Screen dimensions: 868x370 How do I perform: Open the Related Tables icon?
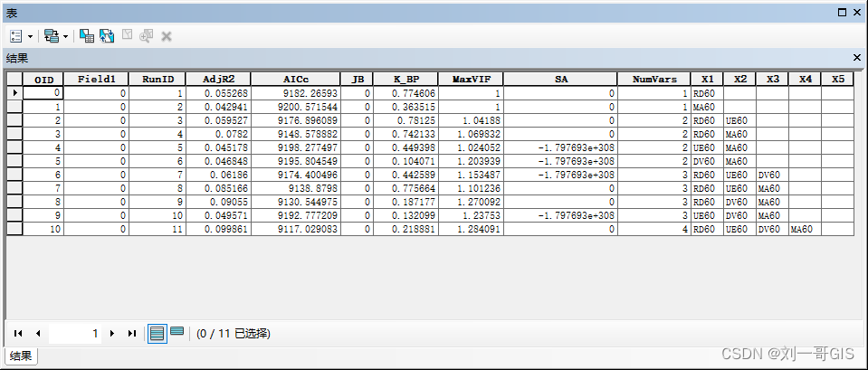[x=52, y=36]
